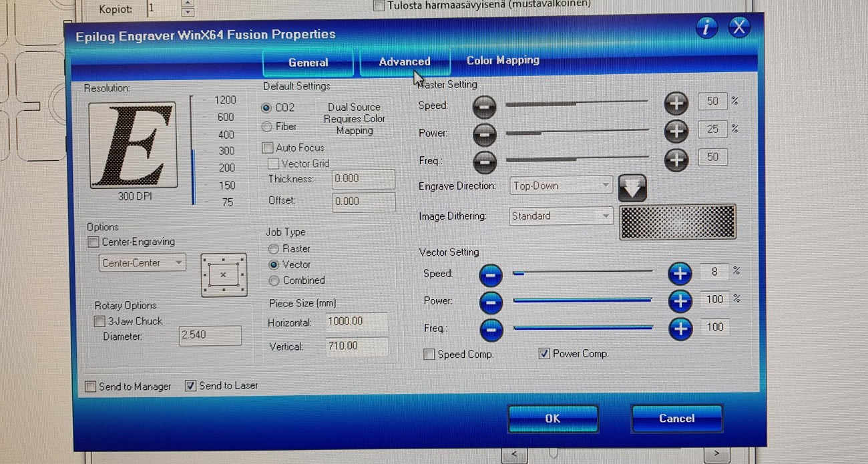Select 1200 DPI resolution label
Viewport: 868px width, 464px height.
226,100
